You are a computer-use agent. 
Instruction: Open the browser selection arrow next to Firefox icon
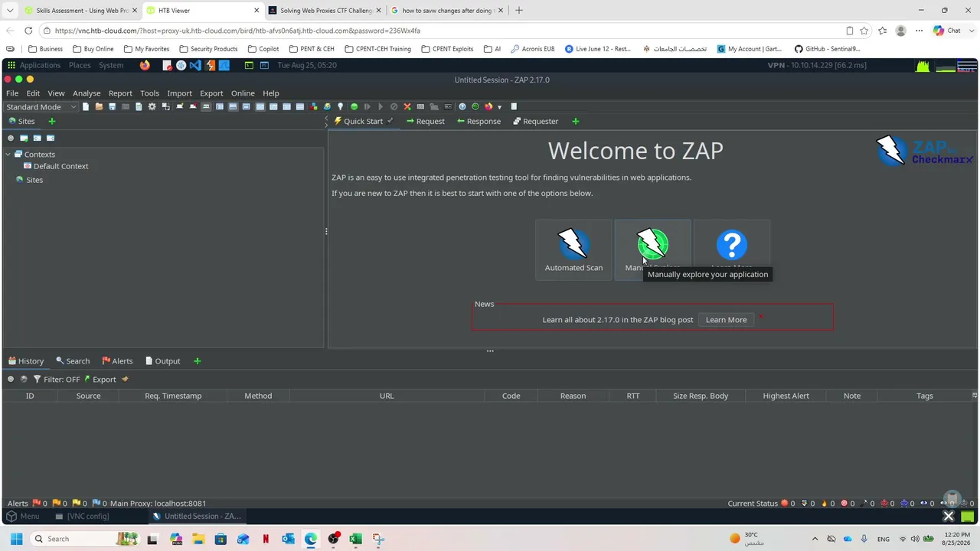[500, 106]
